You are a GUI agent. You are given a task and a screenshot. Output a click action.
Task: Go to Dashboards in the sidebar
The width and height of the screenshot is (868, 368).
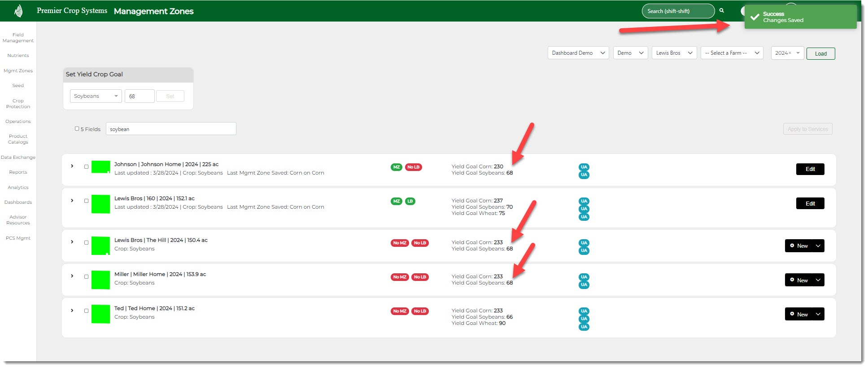click(x=18, y=202)
